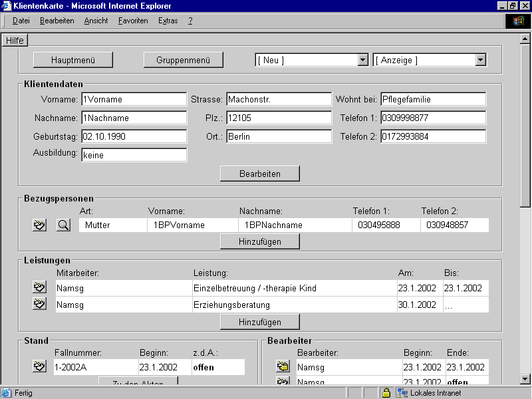Click into the Geburtstag input field

[134, 136]
